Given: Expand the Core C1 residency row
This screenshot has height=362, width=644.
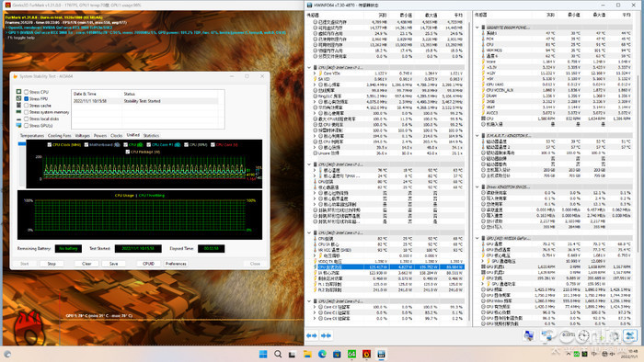Looking at the screenshot, I should [x=315, y=312].
